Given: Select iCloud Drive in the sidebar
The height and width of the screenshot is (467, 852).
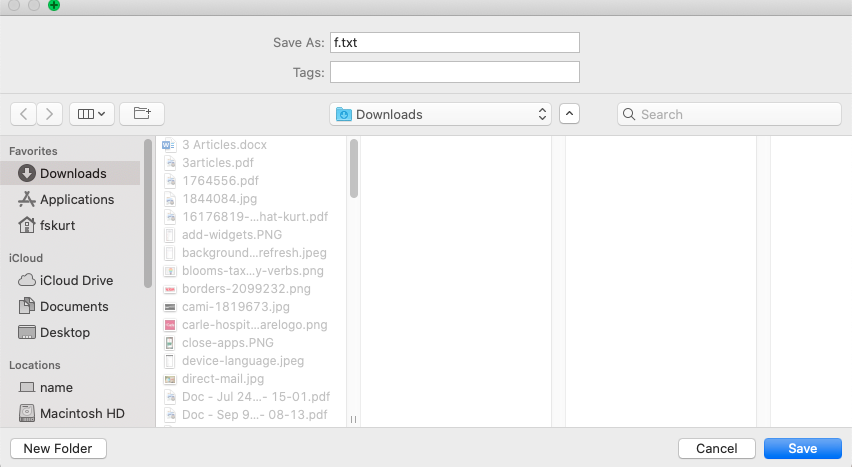Looking at the screenshot, I should pos(71,281).
